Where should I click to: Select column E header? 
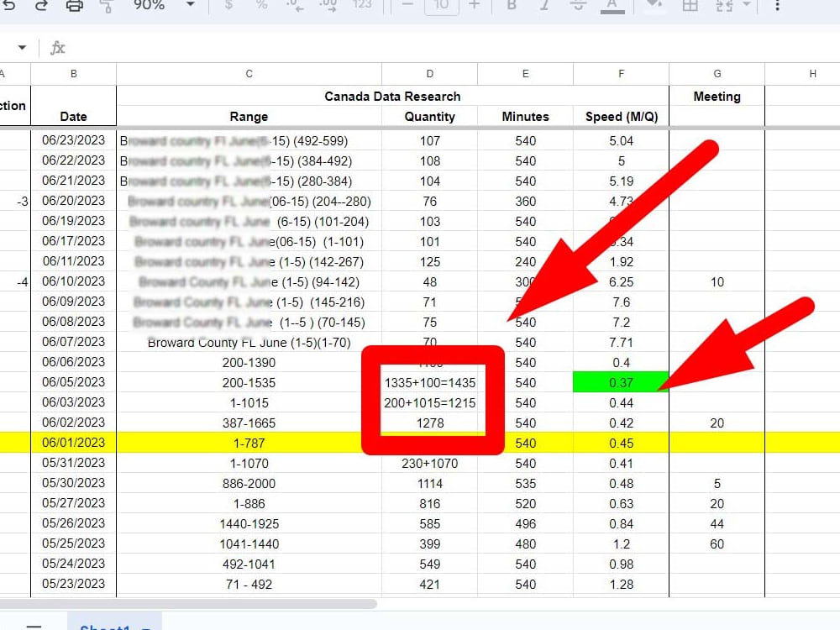click(x=526, y=74)
